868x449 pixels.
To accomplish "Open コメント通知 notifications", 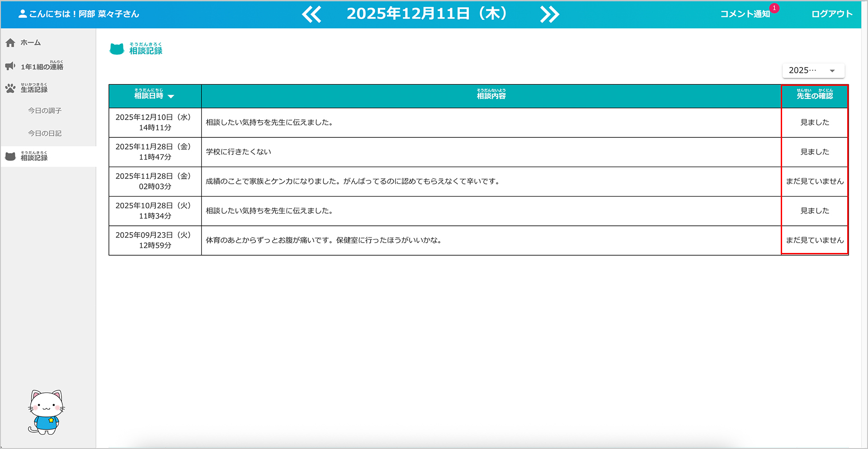I will pos(745,14).
